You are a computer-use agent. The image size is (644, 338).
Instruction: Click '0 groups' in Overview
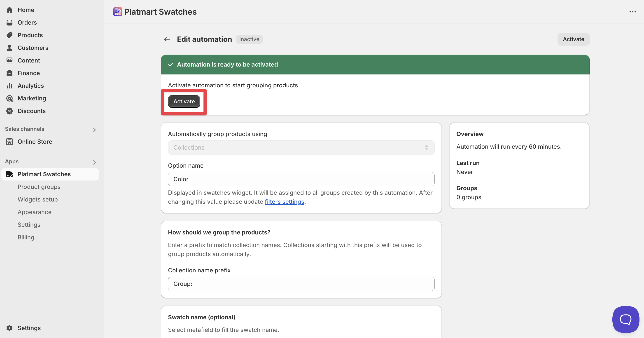pos(469,197)
